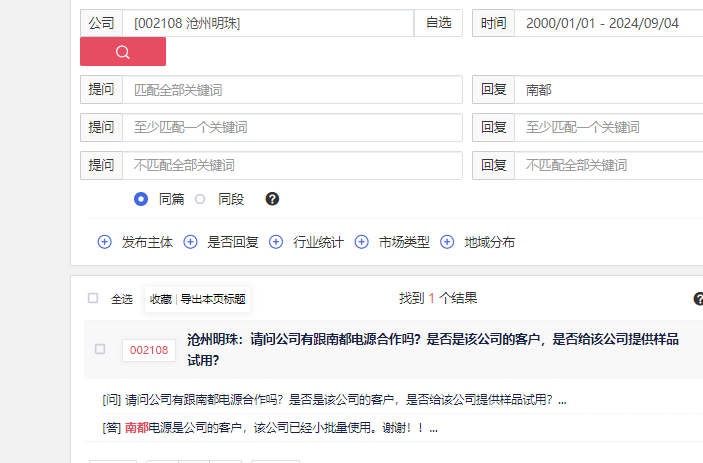This screenshot has height=463, width=703.
Task: Select the 同段 radio button
Action: tap(200, 199)
